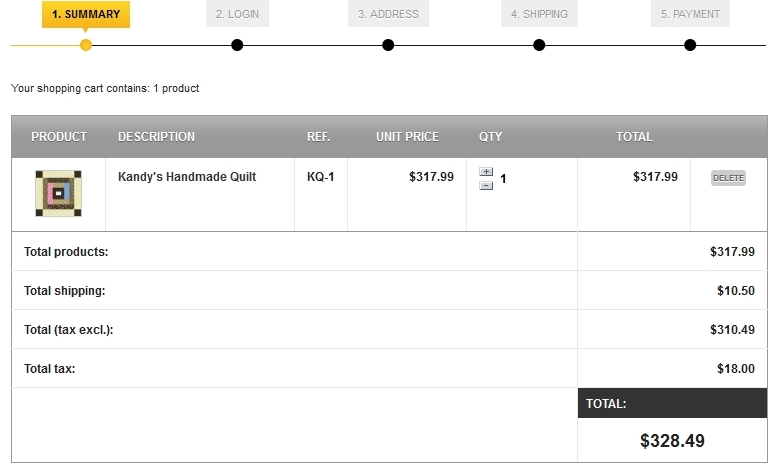This screenshot has width=775, height=472.
Task: Click the Login step progress dot
Action: pos(237,45)
